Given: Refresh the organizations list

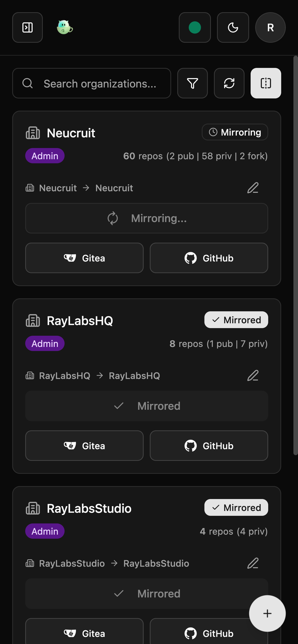Looking at the screenshot, I should (x=229, y=83).
